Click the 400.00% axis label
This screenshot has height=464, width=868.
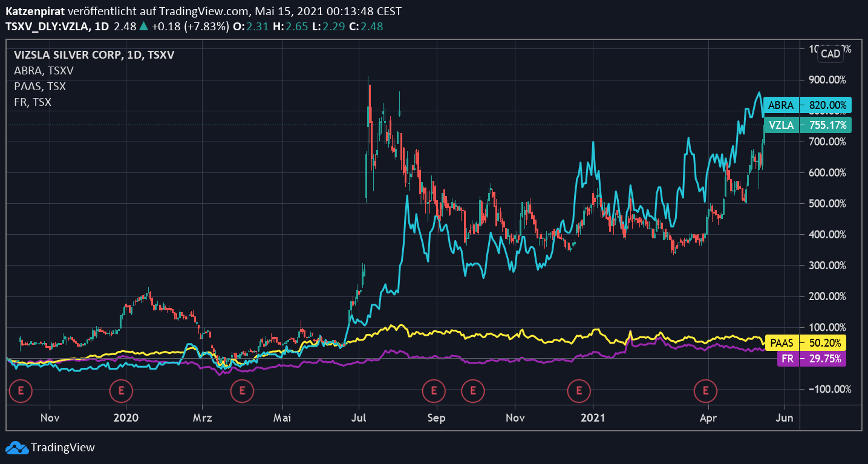828,234
